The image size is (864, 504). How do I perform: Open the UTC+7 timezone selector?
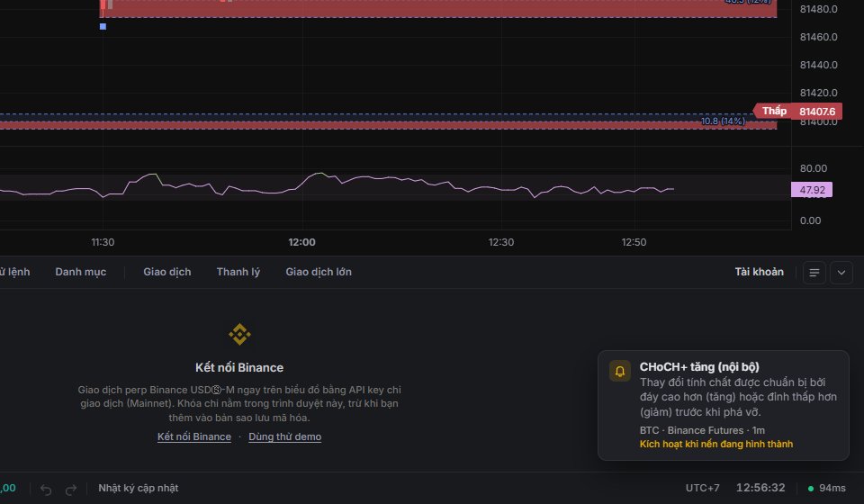(x=702, y=488)
